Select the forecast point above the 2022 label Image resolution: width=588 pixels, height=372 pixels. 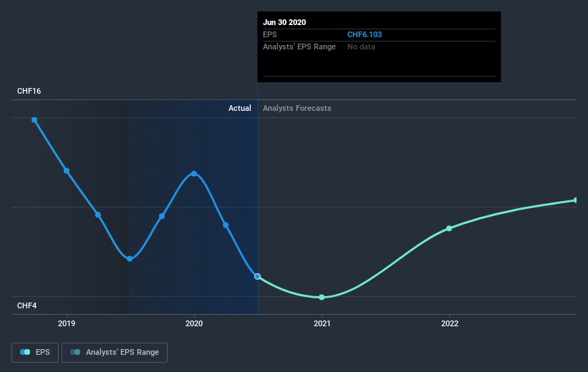(x=449, y=228)
